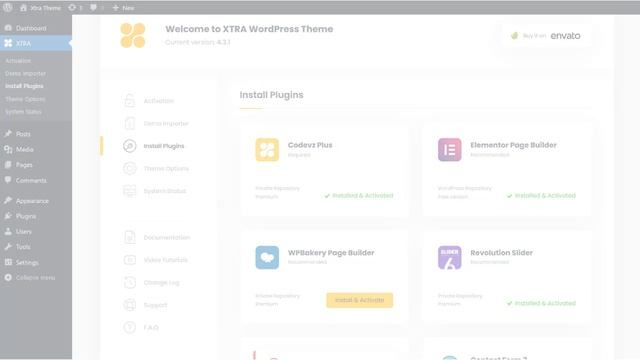Click the Theme Options gear icon
This screenshot has height=360, width=640.
129,168
